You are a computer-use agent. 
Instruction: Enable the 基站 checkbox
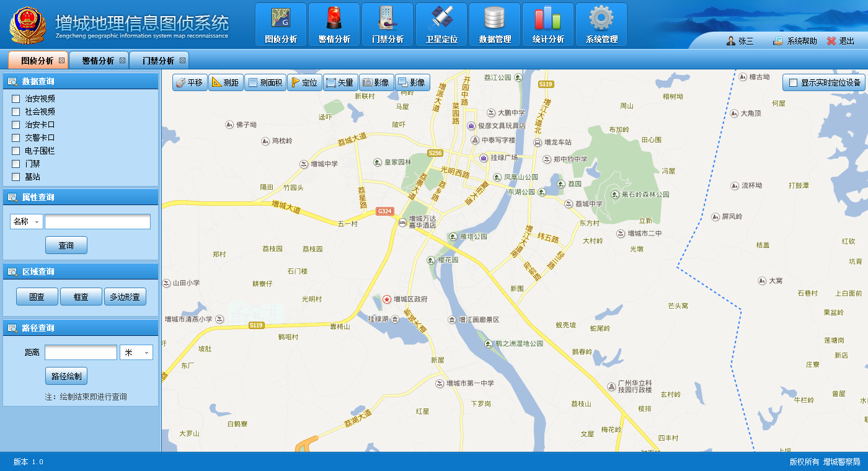(x=16, y=177)
